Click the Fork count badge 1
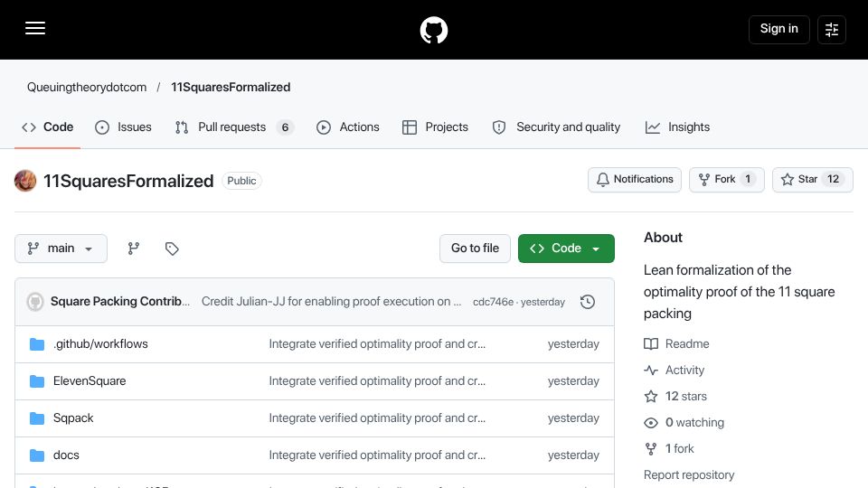 [x=748, y=179]
